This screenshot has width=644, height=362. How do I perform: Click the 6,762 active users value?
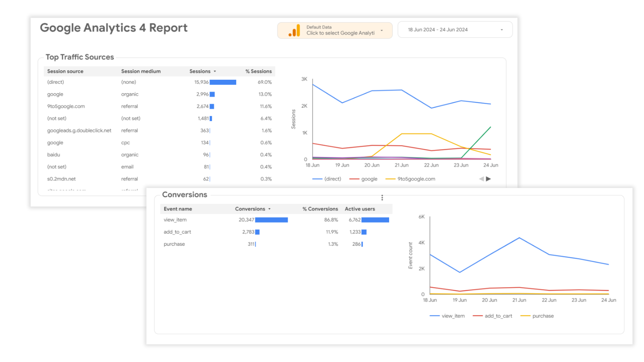[355, 220]
